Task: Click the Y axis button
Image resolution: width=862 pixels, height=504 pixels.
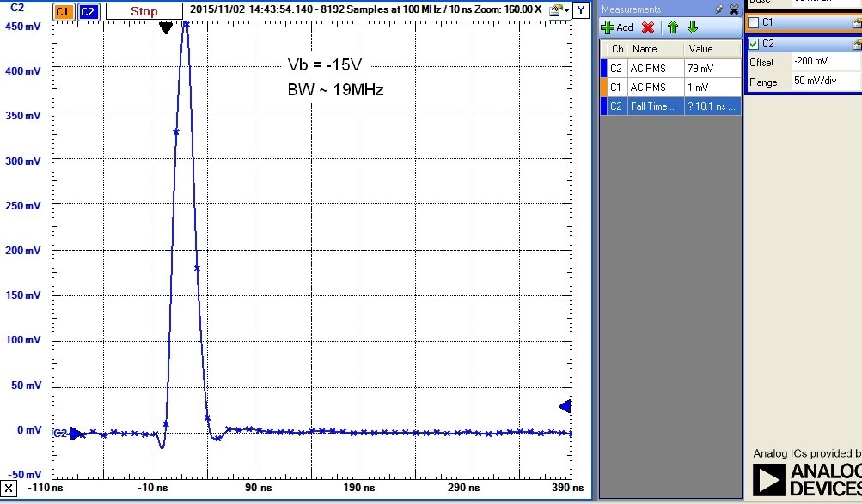Action: [582, 10]
